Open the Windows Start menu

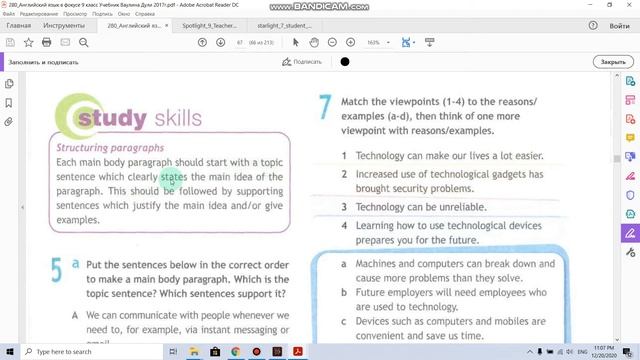click(10, 351)
